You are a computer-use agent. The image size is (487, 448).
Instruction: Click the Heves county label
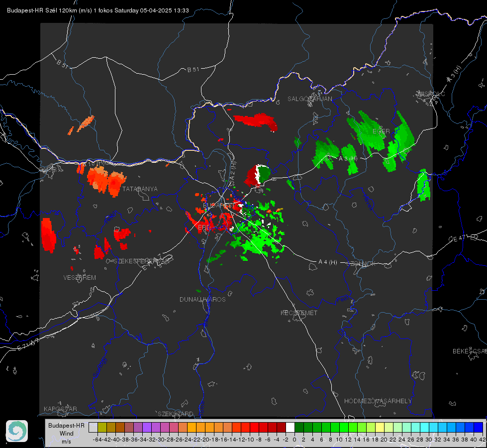[x=368, y=202]
